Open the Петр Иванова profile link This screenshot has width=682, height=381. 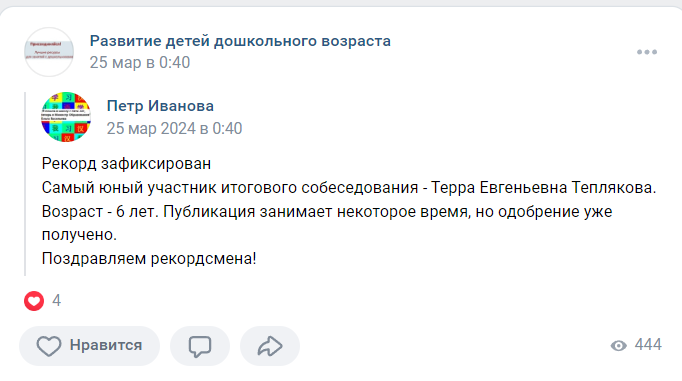[160, 106]
